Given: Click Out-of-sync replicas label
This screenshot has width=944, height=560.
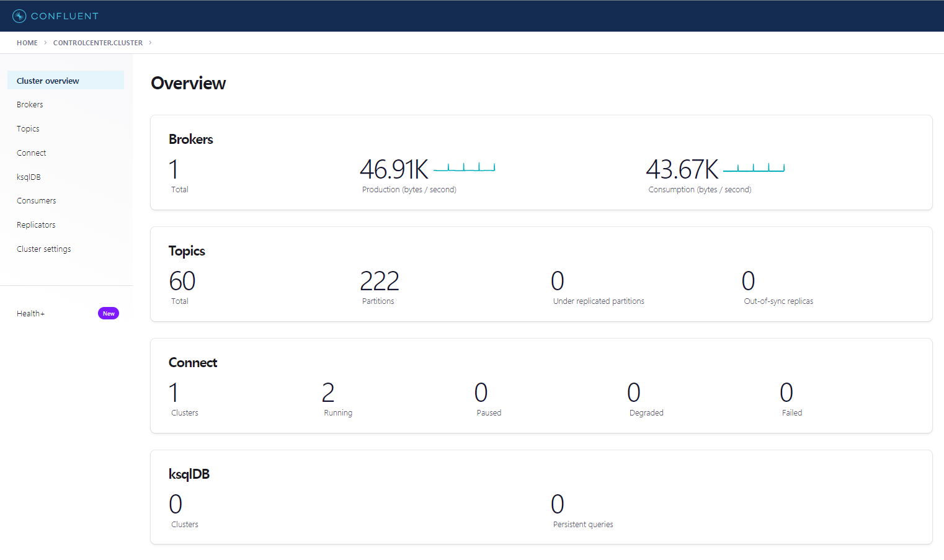Looking at the screenshot, I should pos(778,301).
